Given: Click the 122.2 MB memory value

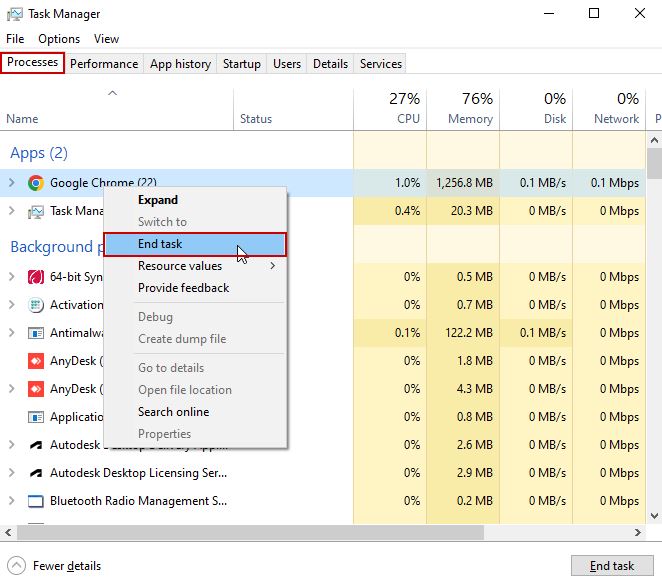Looking at the screenshot, I should pyautogui.click(x=469, y=333).
